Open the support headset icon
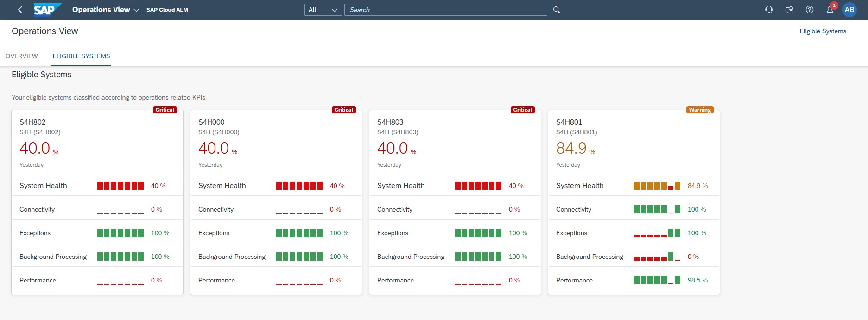The image size is (868, 320). (x=769, y=10)
